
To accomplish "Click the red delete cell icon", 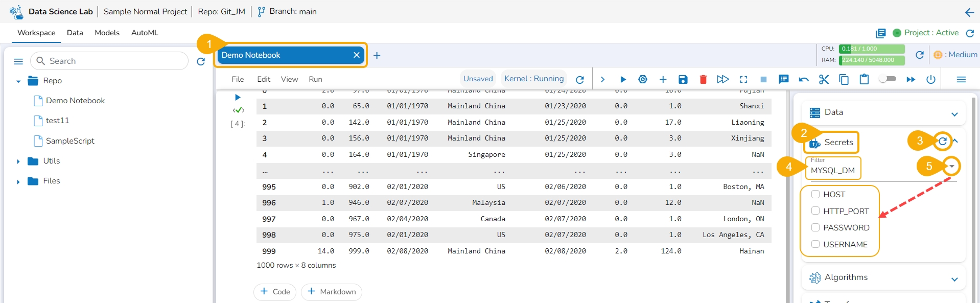I will point(703,79).
